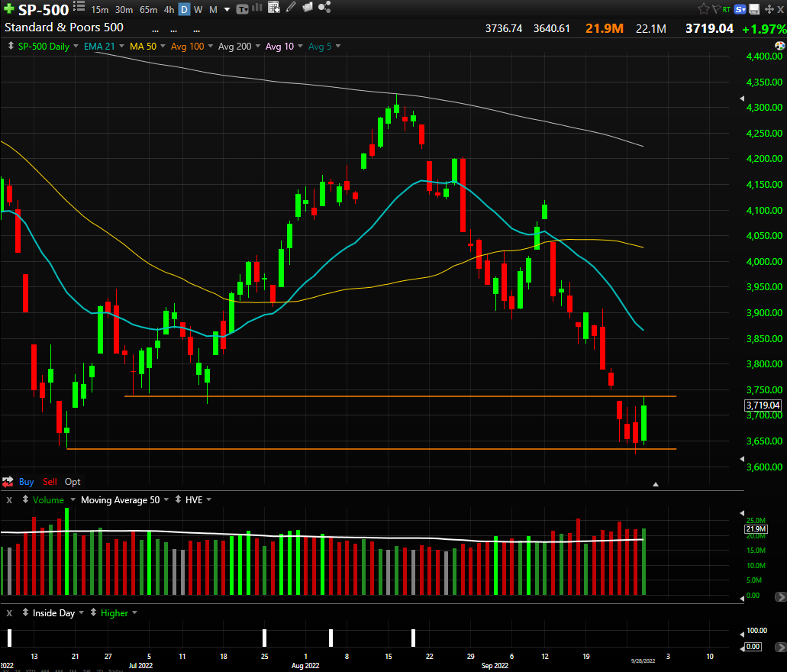
Task: Open the SP-500 Daily dropdown
Action: click(76, 47)
